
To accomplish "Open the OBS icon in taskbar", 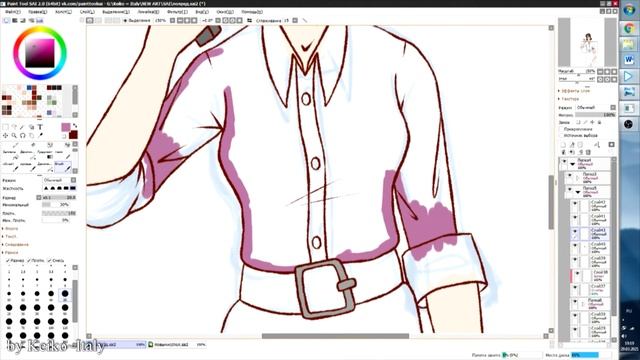I will tap(629, 124).
